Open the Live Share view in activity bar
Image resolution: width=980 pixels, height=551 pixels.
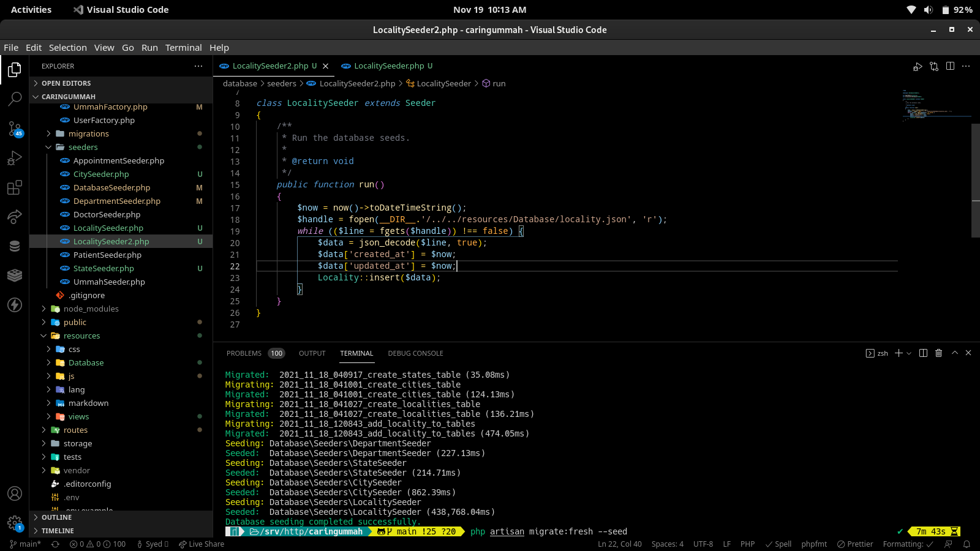tap(15, 216)
